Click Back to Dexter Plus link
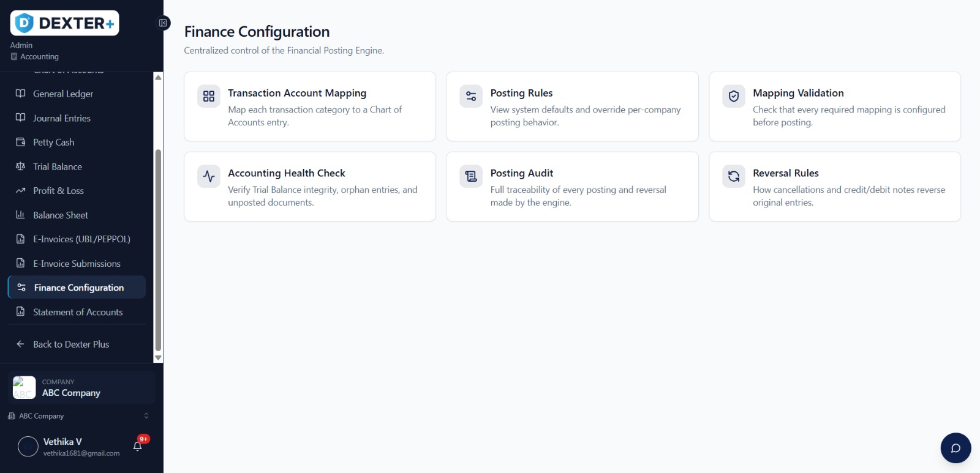The width and height of the screenshot is (980, 473). [x=77, y=344]
